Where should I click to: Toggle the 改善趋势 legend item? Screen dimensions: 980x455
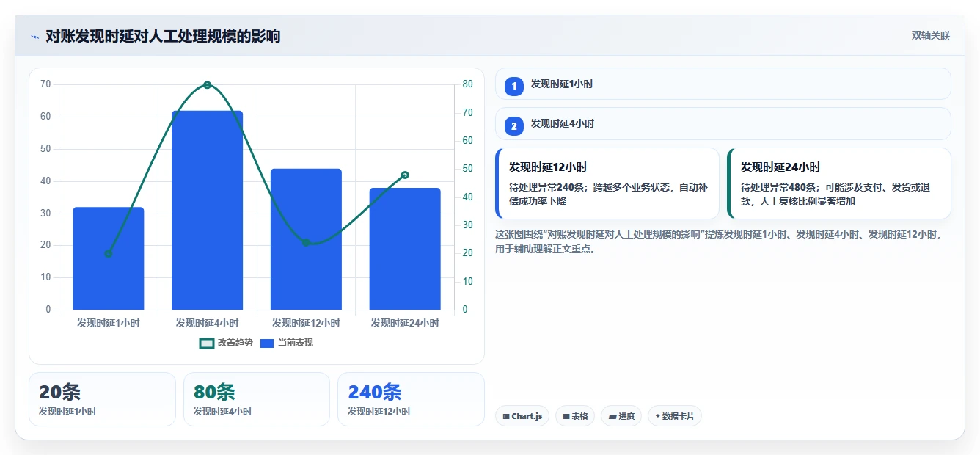[226, 343]
